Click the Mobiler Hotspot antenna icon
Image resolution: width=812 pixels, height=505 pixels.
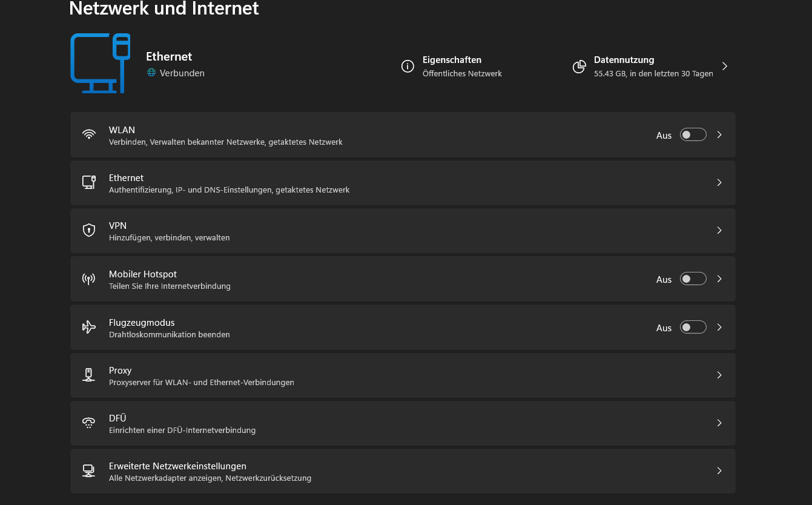point(89,279)
